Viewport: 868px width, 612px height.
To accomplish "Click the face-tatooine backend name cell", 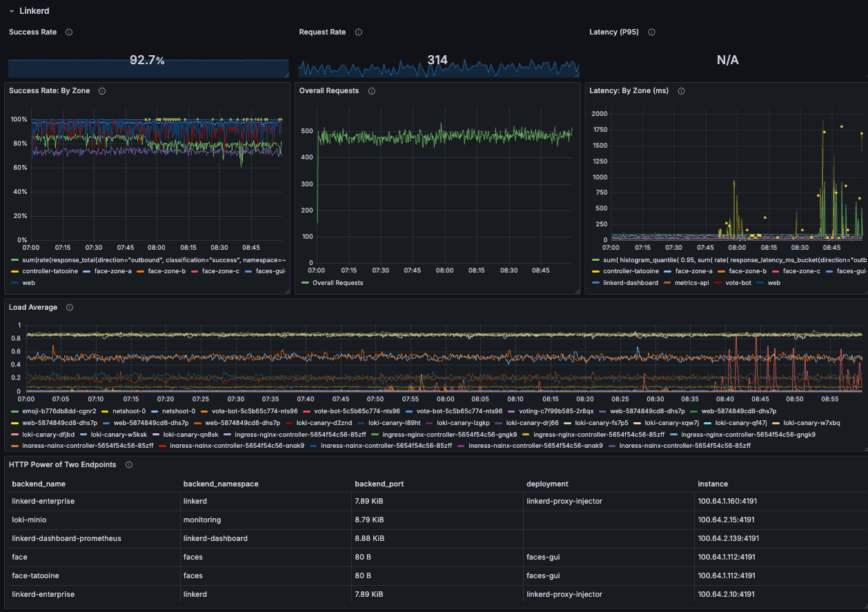I will tap(95, 575).
